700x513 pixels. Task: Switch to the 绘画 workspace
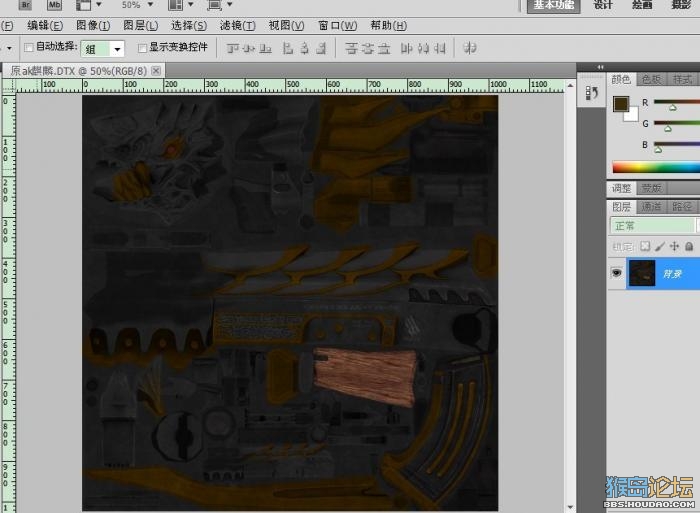[x=642, y=5]
